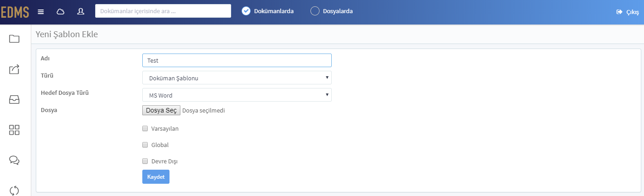Viewport: 644px width, 196px height.
Task: Open the hamburger menu icon
Action: (x=41, y=11)
